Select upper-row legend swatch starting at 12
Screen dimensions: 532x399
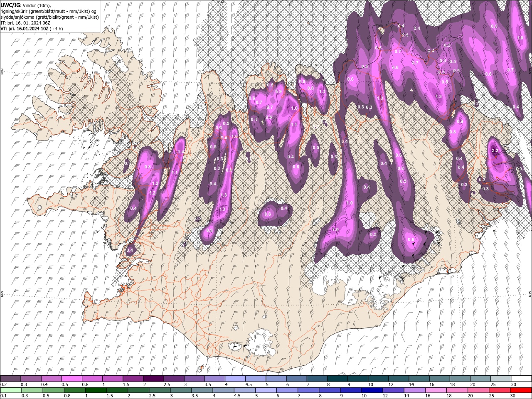click(399, 379)
